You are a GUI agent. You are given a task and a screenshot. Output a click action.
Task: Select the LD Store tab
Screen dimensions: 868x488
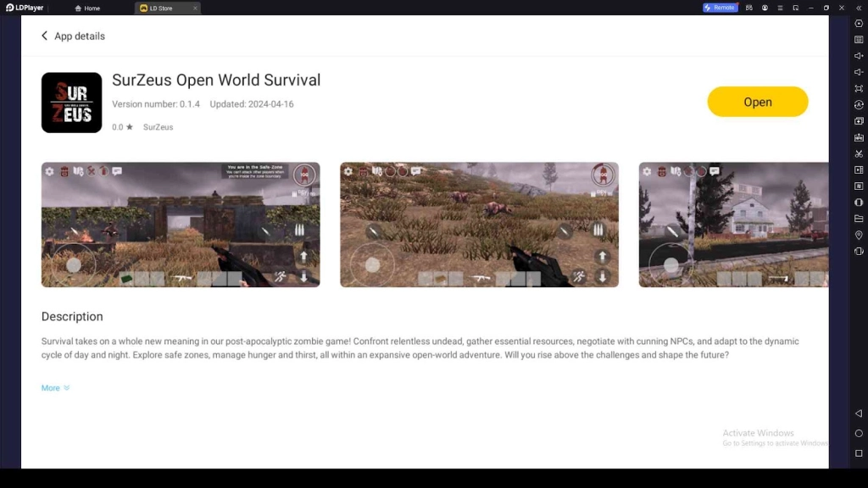click(161, 8)
